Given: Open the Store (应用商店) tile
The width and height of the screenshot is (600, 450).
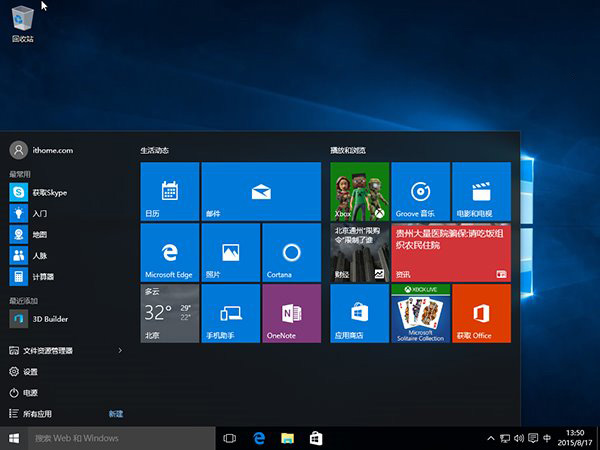Looking at the screenshot, I should 359,313.
